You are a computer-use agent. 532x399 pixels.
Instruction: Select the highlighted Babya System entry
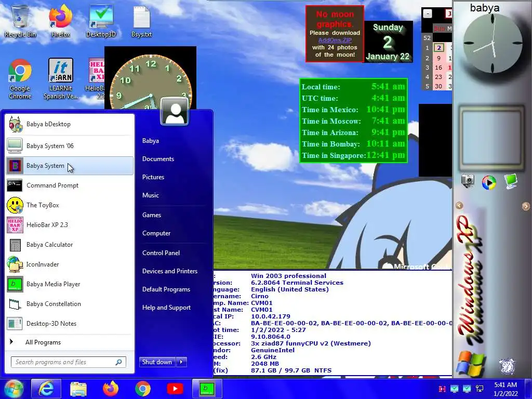[x=70, y=166]
